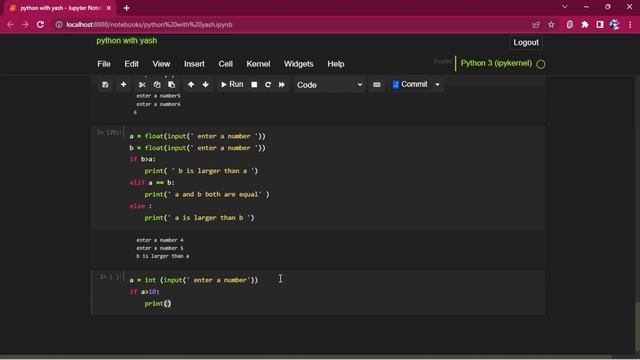This screenshot has height=360, width=640.
Task: Open a new browser tab
Action: tap(127, 8)
